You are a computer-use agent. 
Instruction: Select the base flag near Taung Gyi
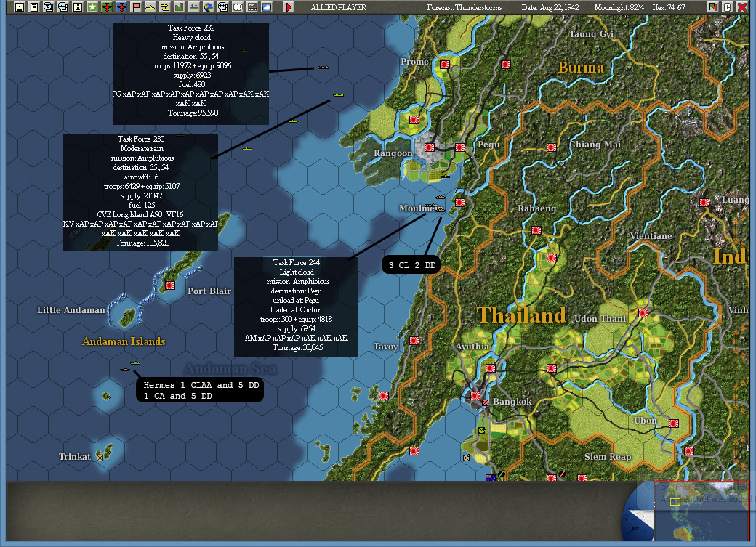506,64
